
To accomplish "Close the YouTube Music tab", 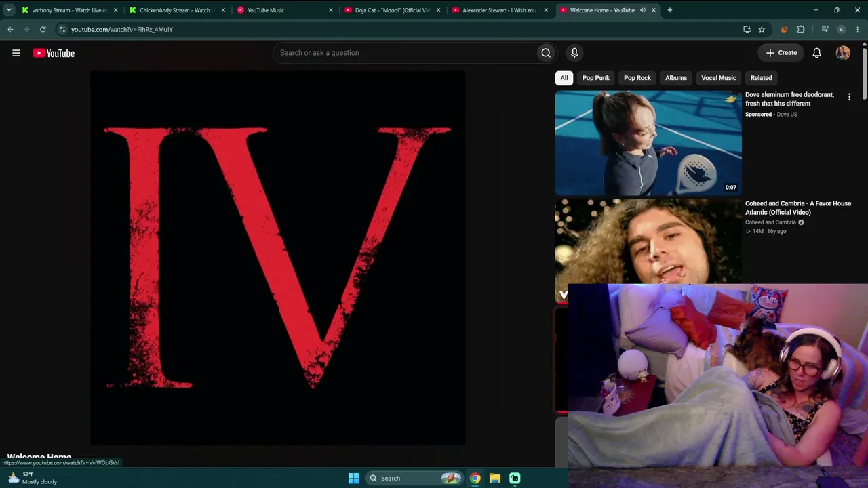I will pyautogui.click(x=331, y=10).
